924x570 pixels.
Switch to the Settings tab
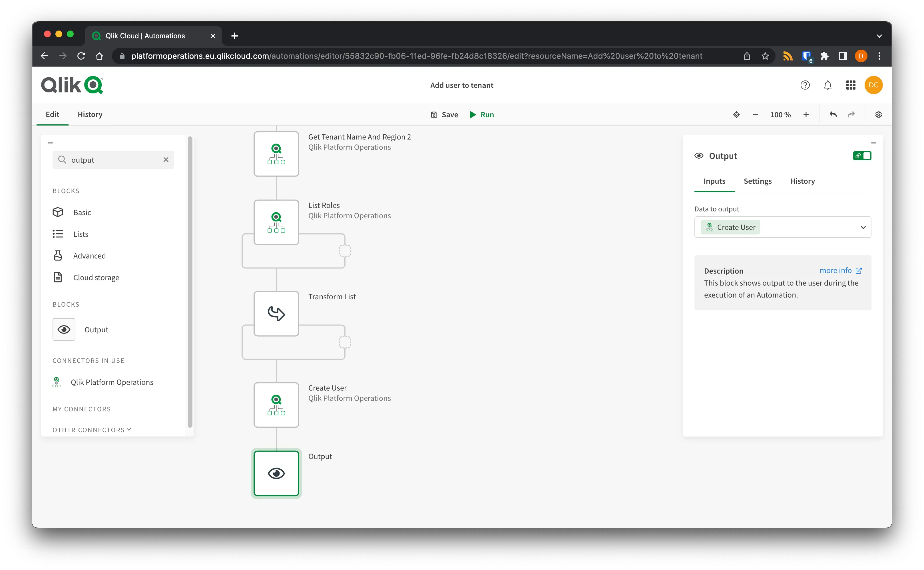click(x=758, y=181)
